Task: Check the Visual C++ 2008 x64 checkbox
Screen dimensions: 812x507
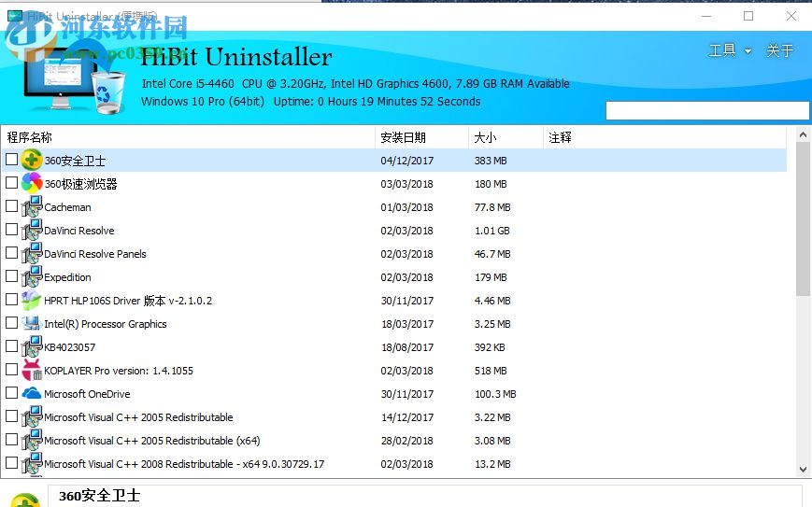Action: [11, 462]
